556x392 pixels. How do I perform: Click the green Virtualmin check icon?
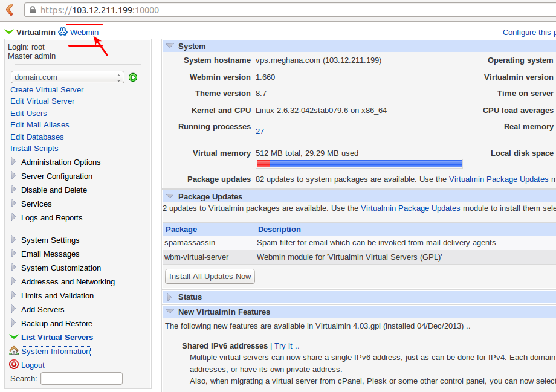(9, 32)
